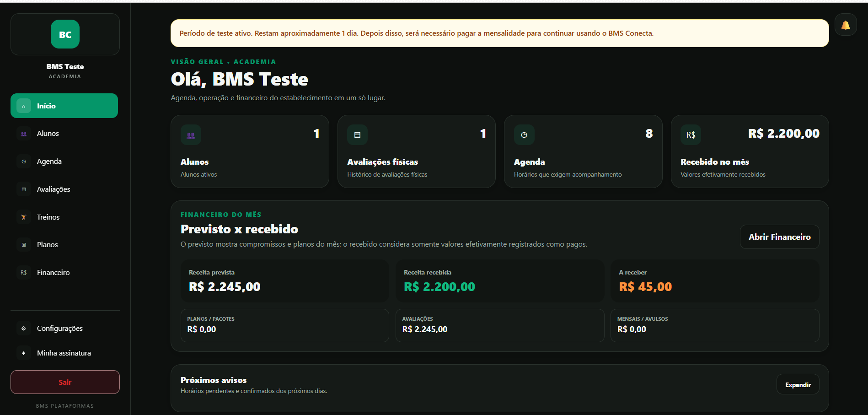868x415 pixels.
Task: Click the diamond icon beside Minha assinatura
Action: point(24,353)
